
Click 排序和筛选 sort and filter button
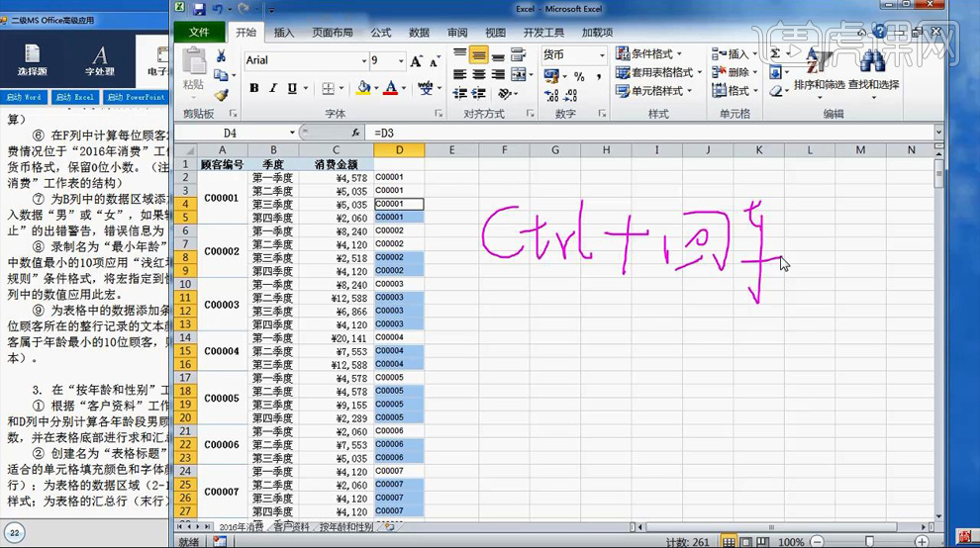coord(820,70)
